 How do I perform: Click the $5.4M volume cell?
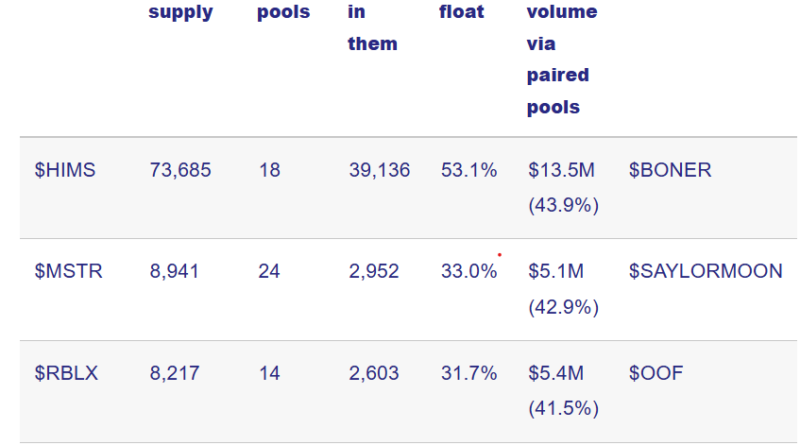563,390
